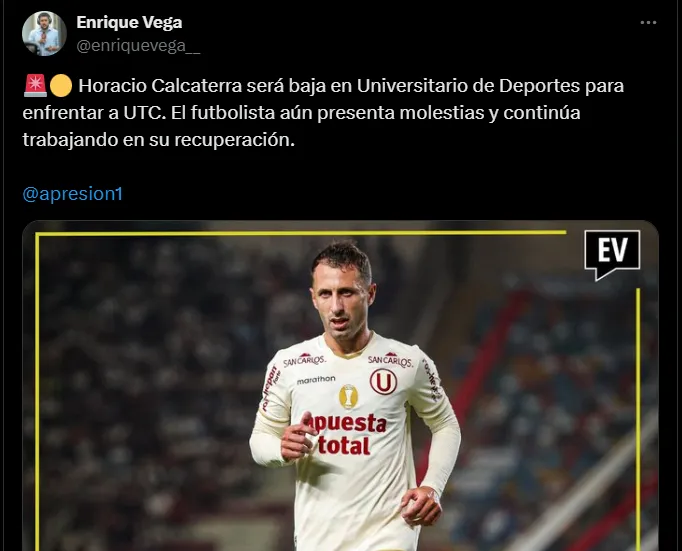Click the EV speech-bubble logo on the photo
This screenshot has width=682, height=551.
pos(612,254)
